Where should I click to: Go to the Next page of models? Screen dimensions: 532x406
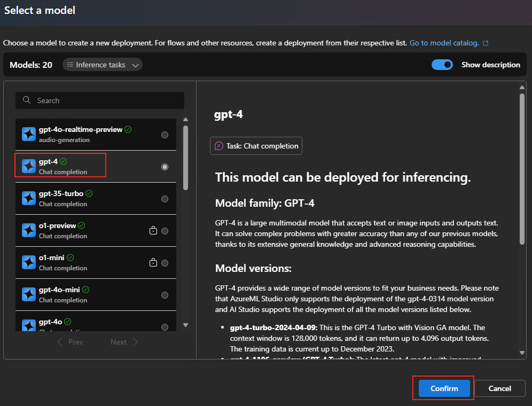click(124, 342)
